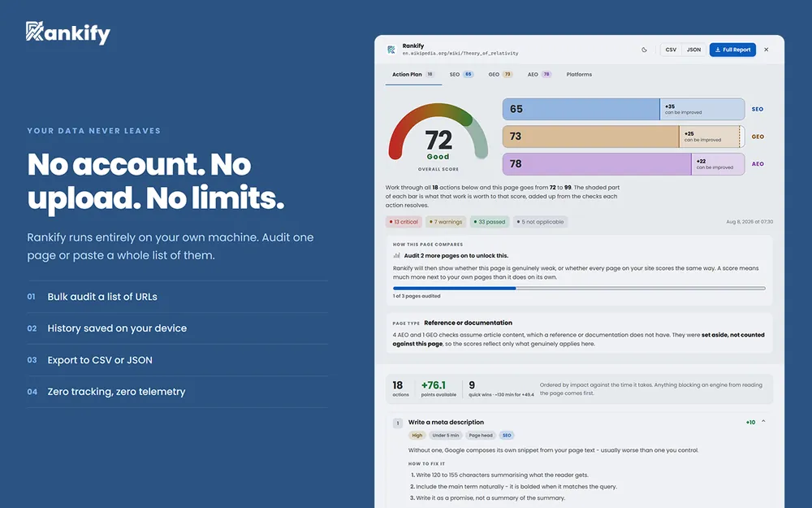Image resolution: width=812 pixels, height=508 pixels.
Task: Click the Under 5 min tag
Action: tap(445, 436)
